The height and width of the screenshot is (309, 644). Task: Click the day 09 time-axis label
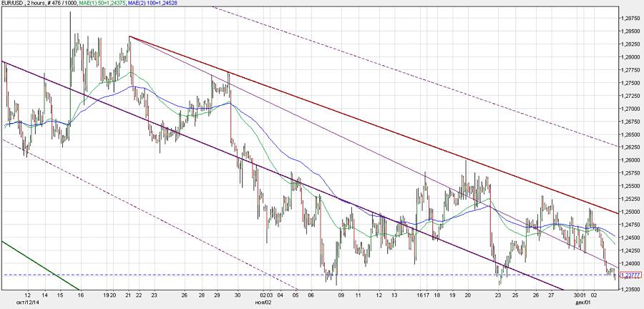[x=341, y=295]
